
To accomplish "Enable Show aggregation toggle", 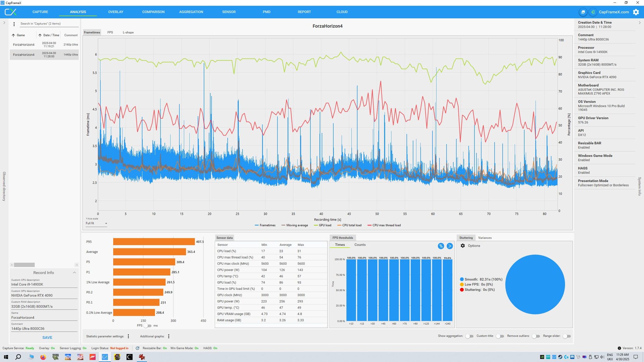I will (469, 336).
